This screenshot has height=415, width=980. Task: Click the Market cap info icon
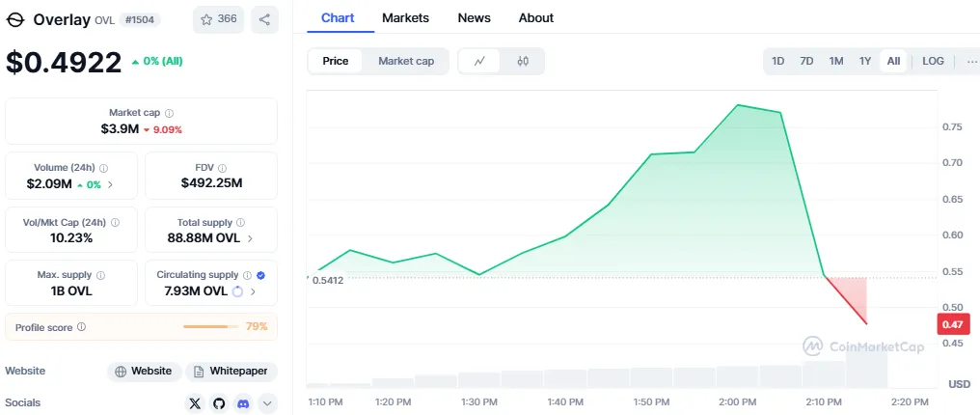click(x=170, y=113)
